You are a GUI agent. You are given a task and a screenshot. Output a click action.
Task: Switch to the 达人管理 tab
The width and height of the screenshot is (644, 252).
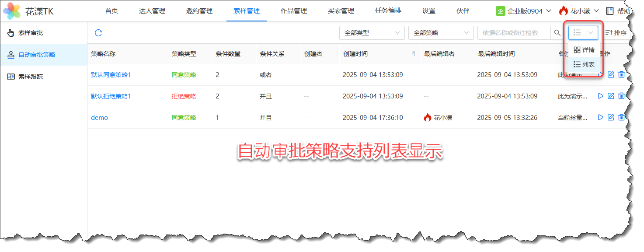click(x=152, y=11)
